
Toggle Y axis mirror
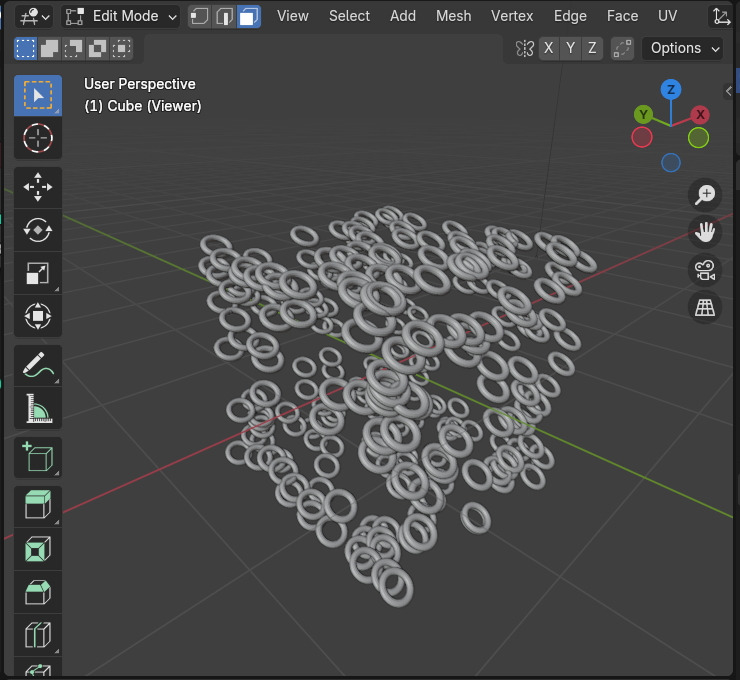point(571,48)
